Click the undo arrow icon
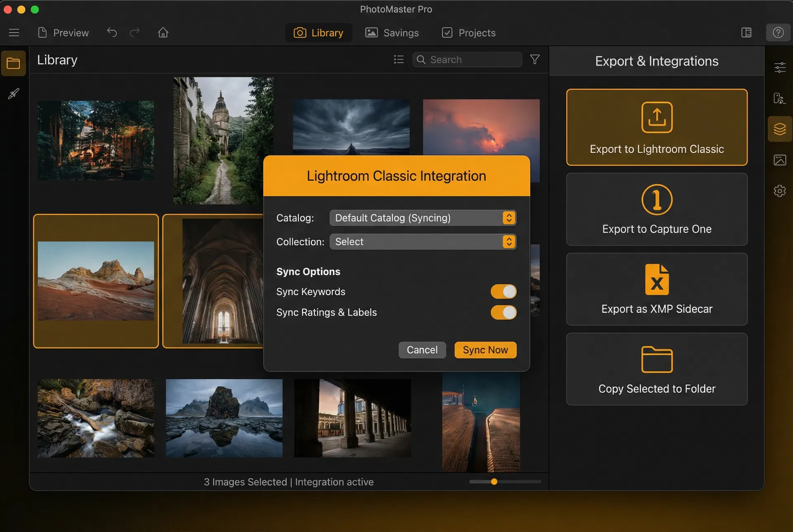The width and height of the screenshot is (793, 532). (112, 33)
